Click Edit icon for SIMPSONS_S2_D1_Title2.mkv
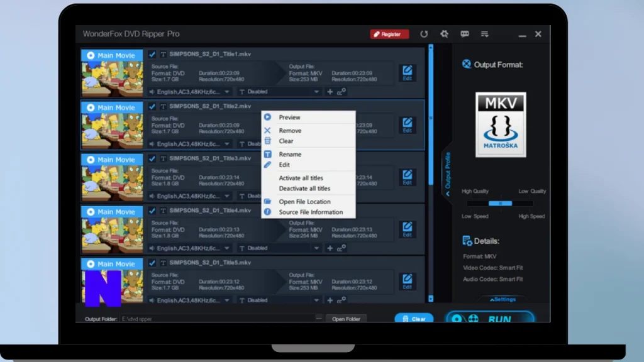 (407, 125)
